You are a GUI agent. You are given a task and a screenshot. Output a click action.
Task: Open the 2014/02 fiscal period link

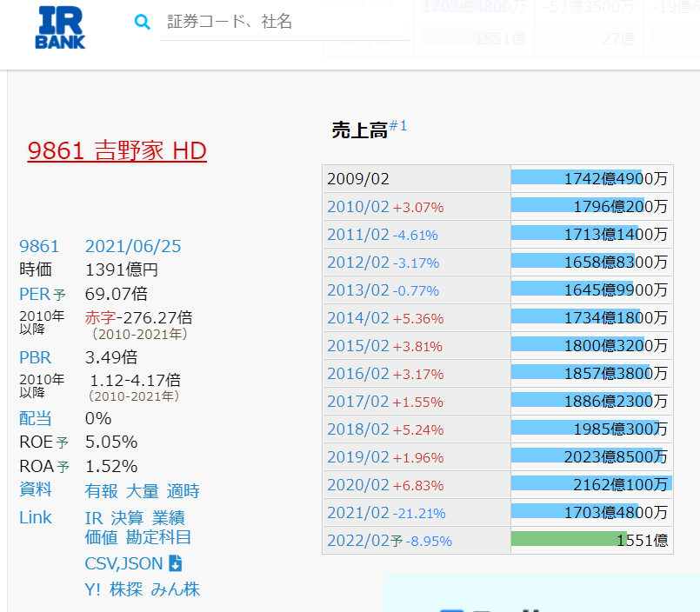click(358, 318)
